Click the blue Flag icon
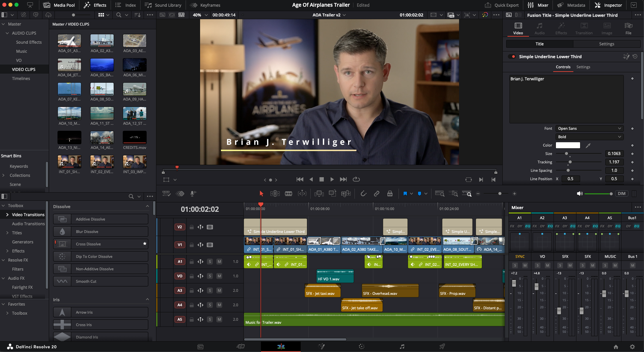The image size is (644, 352). pyautogui.click(x=405, y=194)
